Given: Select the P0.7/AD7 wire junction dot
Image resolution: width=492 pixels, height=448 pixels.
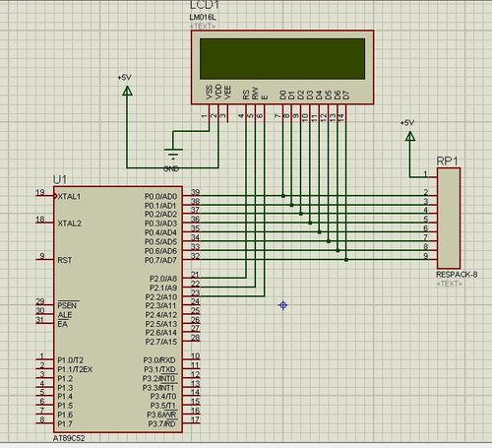Looking at the screenshot, I should coord(346,260).
